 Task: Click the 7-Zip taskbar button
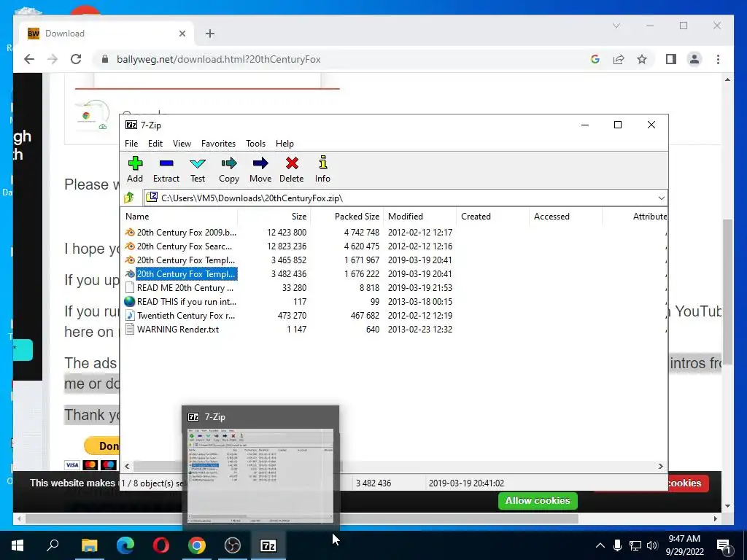point(268,545)
